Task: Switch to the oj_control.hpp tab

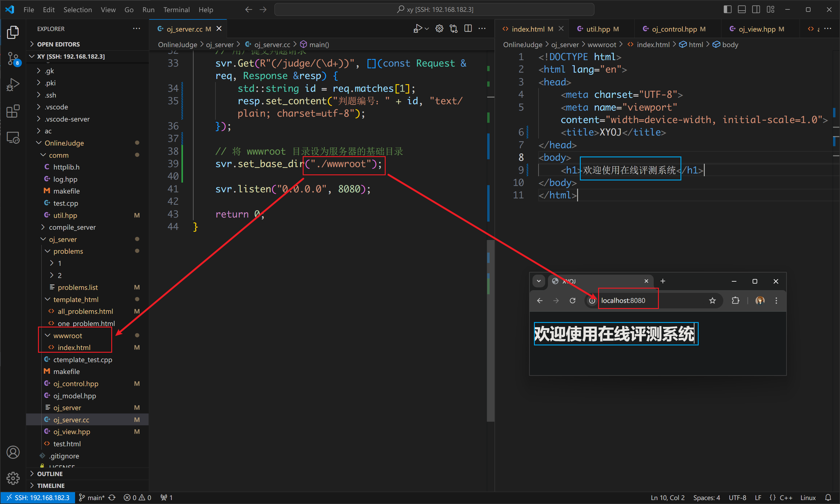Action: [674, 29]
